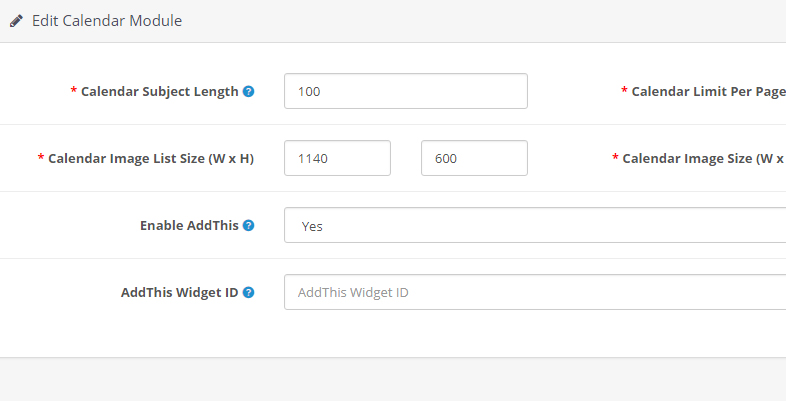This screenshot has width=786, height=401.
Task: Click red asterisk before Calendar Image Size
Action: click(615, 159)
